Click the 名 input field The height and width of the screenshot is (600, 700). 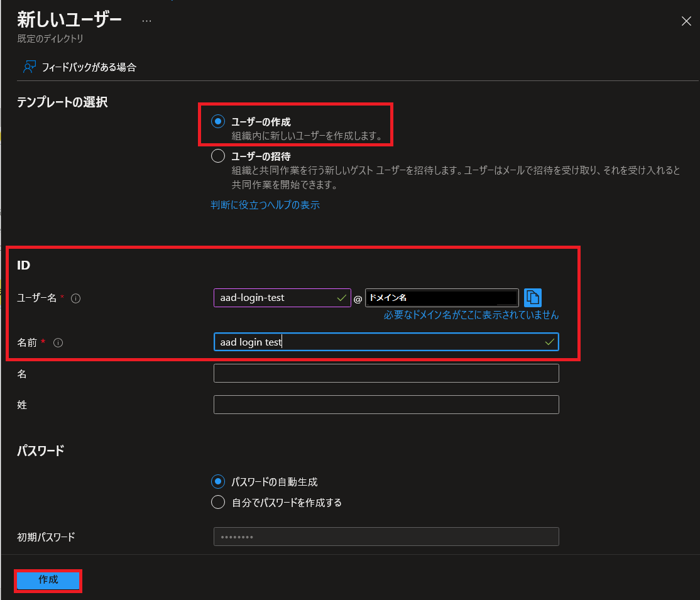pos(386,373)
